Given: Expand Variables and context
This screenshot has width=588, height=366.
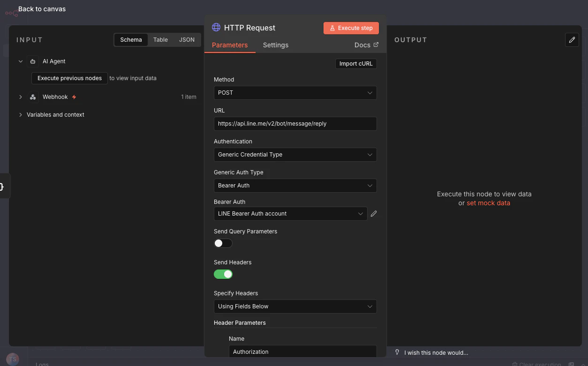Looking at the screenshot, I should click(x=21, y=115).
